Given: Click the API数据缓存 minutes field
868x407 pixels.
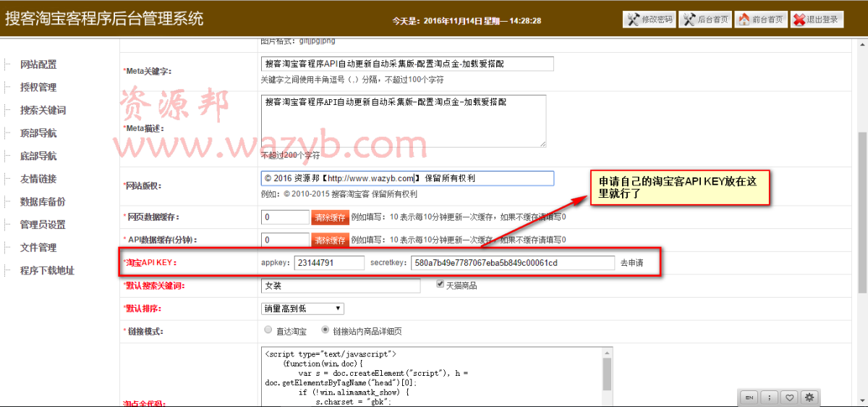Looking at the screenshot, I should pyautogui.click(x=285, y=240).
